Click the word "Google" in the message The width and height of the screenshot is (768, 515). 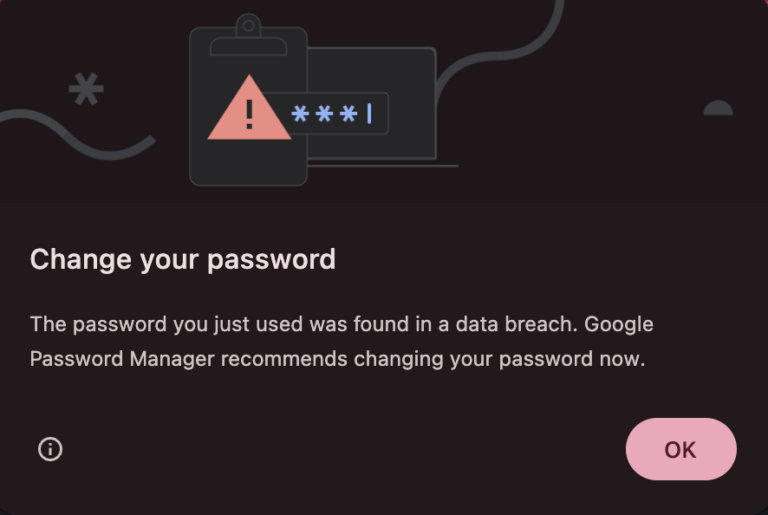(618, 325)
